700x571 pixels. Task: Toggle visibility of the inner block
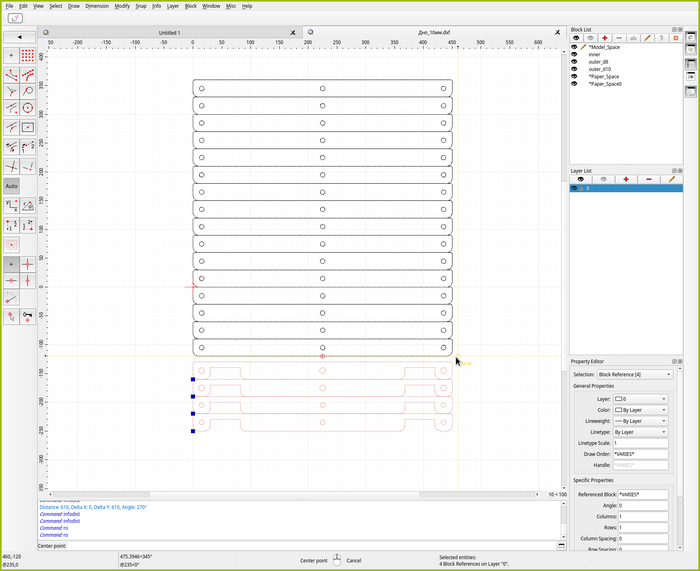(574, 54)
